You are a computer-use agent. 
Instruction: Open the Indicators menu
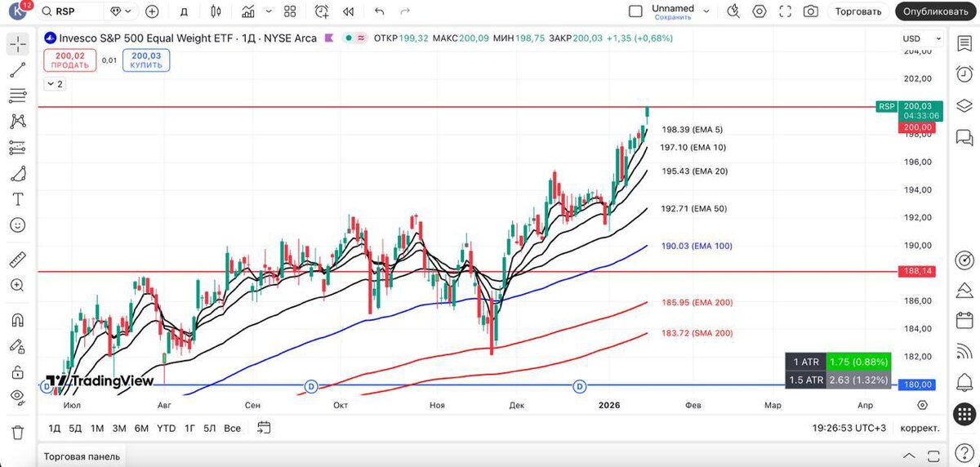[250, 11]
